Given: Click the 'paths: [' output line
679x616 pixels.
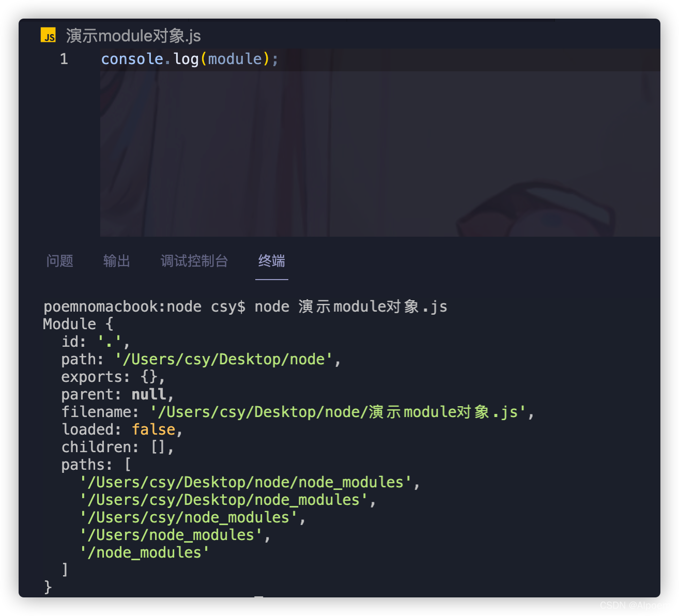Looking at the screenshot, I should point(96,465).
